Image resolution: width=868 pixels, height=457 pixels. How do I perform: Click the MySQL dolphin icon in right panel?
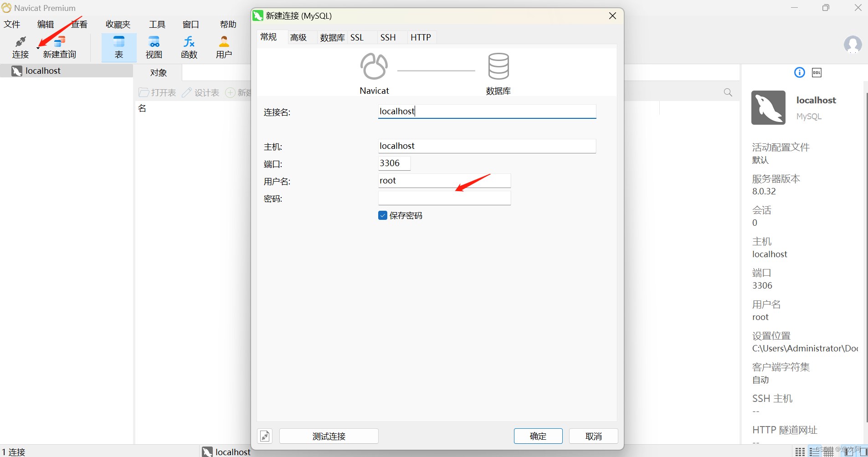click(768, 107)
